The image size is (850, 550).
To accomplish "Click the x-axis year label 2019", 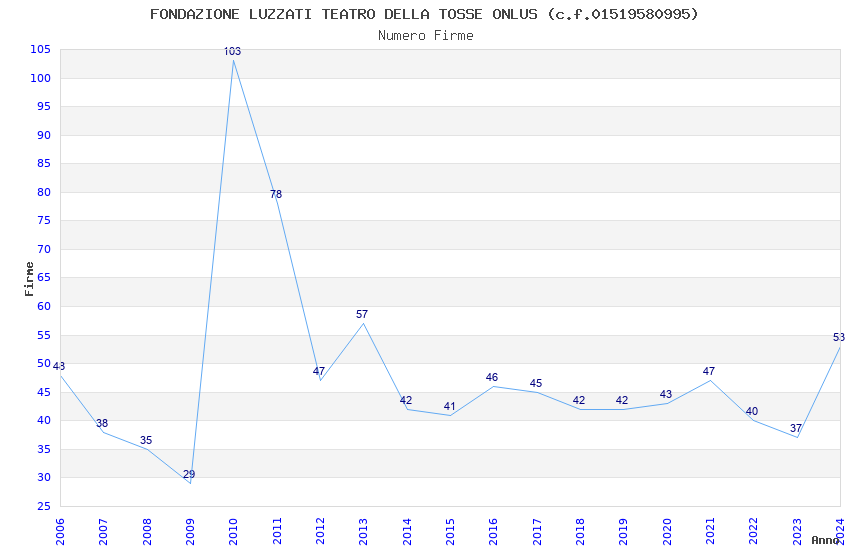I will [x=623, y=532].
